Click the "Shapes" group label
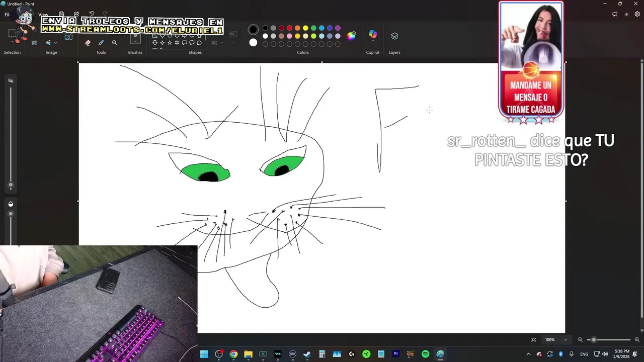This screenshot has height=362, width=644. (195, 52)
